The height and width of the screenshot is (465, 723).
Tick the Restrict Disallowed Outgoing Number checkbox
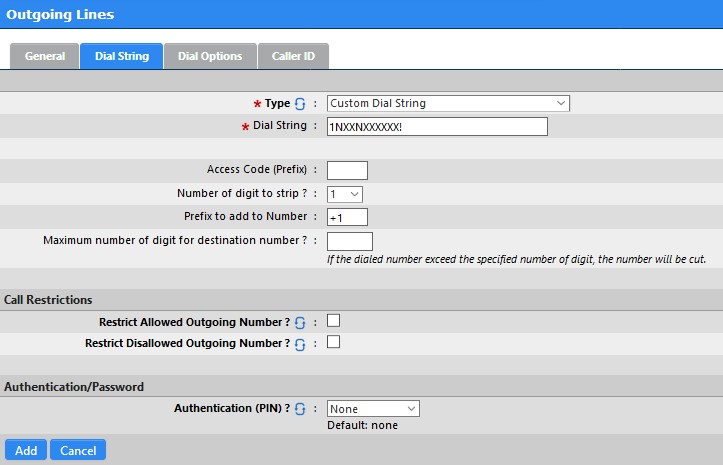tap(333, 342)
